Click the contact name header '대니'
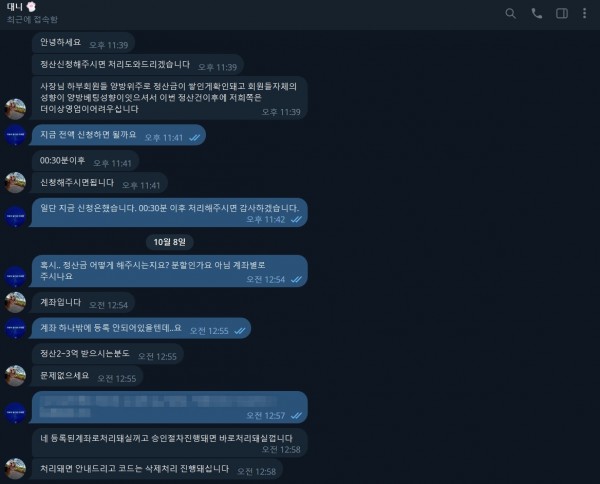 pos(15,7)
